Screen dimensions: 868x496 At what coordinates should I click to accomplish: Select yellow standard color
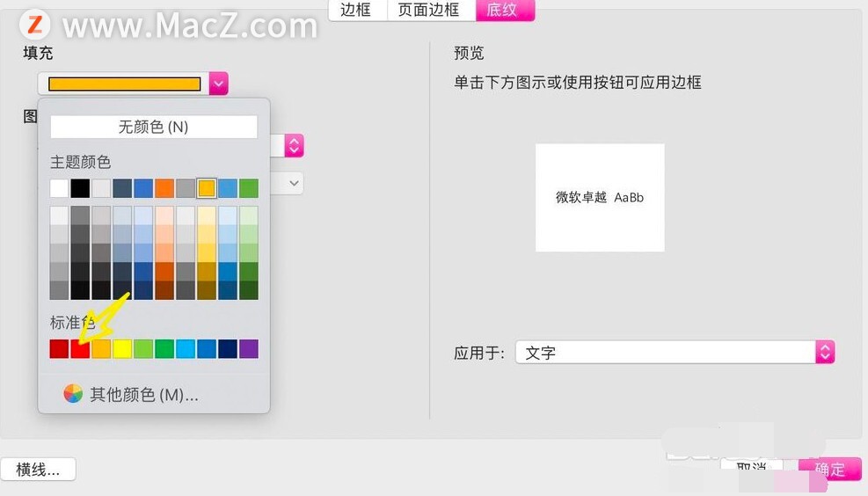[122, 349]
